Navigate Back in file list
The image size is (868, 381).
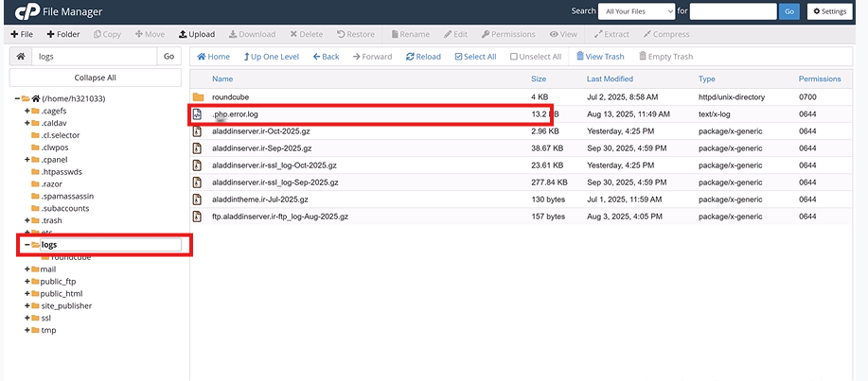(326, 57)
